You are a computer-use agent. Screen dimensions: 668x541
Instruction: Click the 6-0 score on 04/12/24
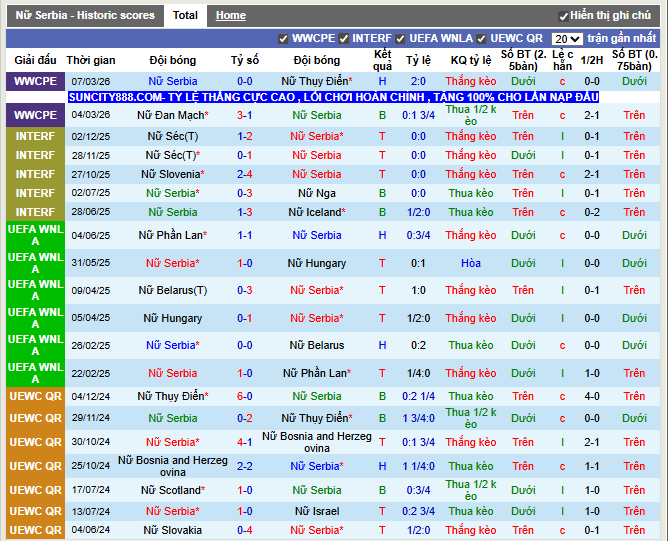click(244, 396)
